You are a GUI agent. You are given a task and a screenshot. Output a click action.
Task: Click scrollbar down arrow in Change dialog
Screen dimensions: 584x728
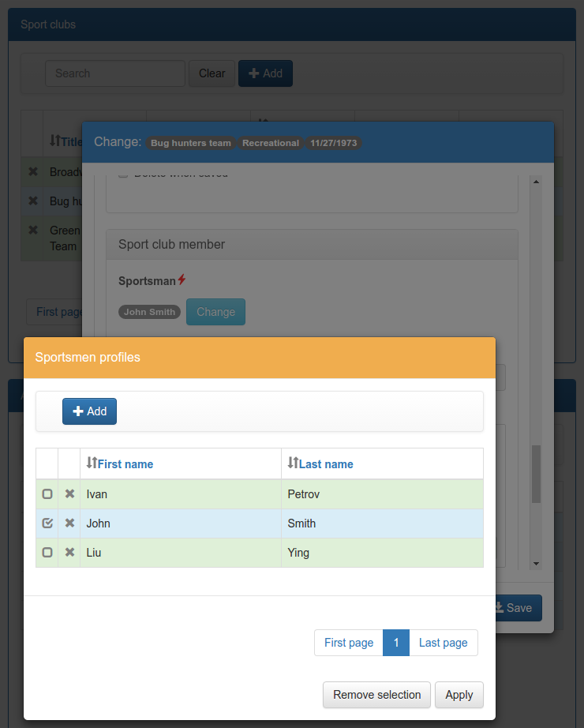536,564
